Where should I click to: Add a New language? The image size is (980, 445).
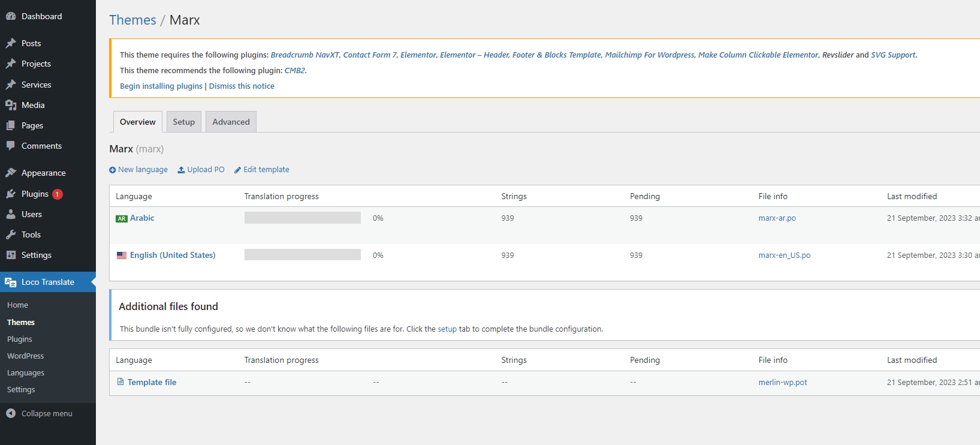(x=138, y=170)
